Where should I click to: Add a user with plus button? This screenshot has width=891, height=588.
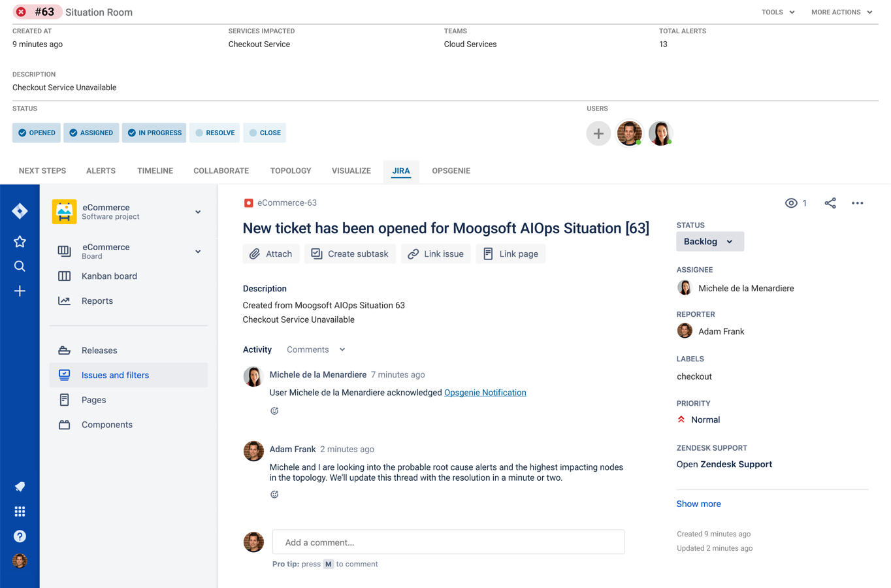point(598,133)
